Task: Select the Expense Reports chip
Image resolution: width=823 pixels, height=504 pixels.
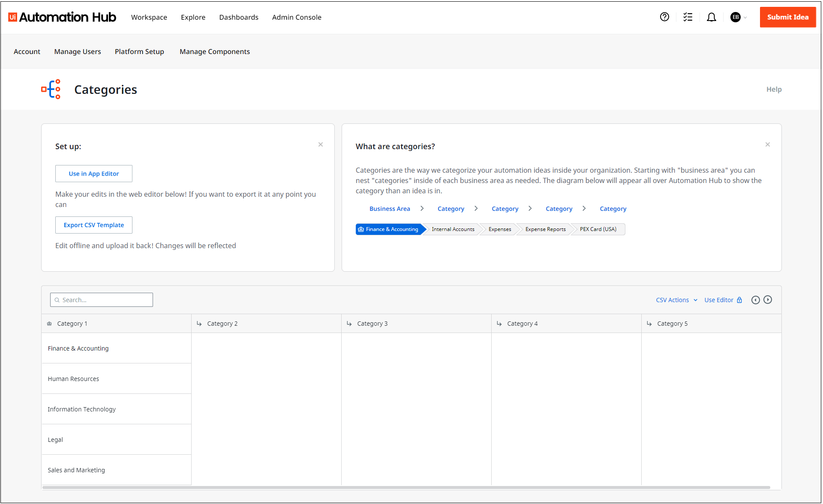Action: pyautogui.click(x=545, y=229)
